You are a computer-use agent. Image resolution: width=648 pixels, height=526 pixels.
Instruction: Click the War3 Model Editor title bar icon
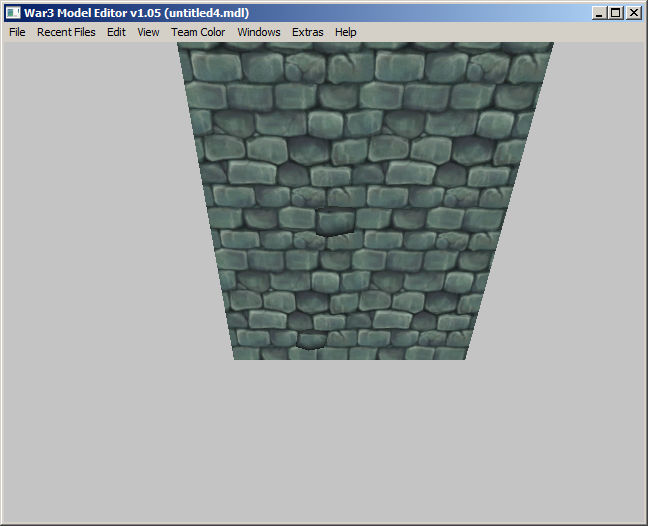13,13
